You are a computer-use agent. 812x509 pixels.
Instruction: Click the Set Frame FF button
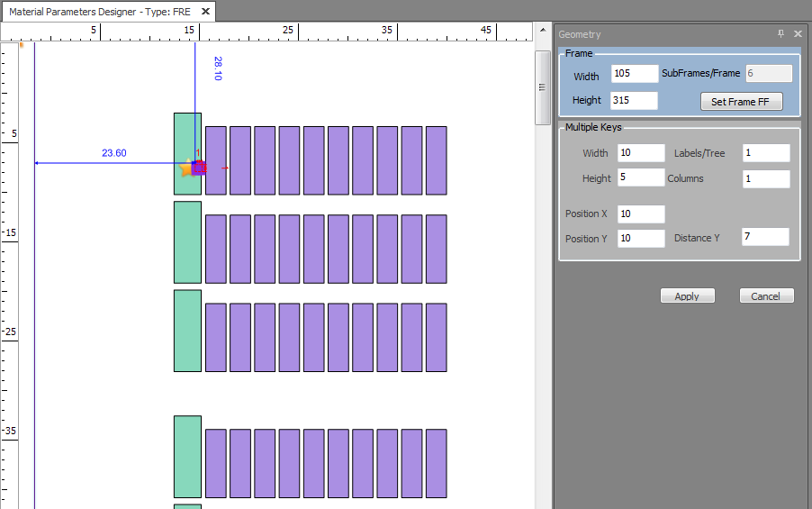click(741, 102)
